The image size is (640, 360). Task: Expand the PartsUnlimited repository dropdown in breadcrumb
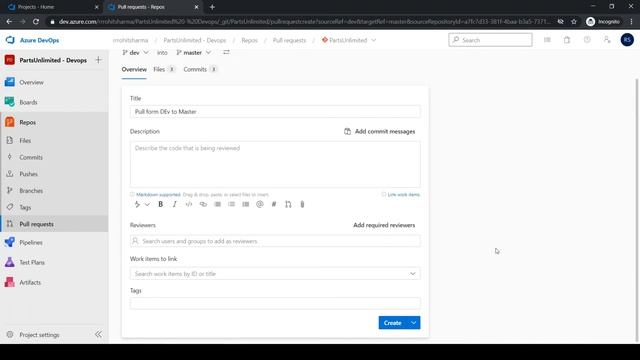[x=373, y=40]
